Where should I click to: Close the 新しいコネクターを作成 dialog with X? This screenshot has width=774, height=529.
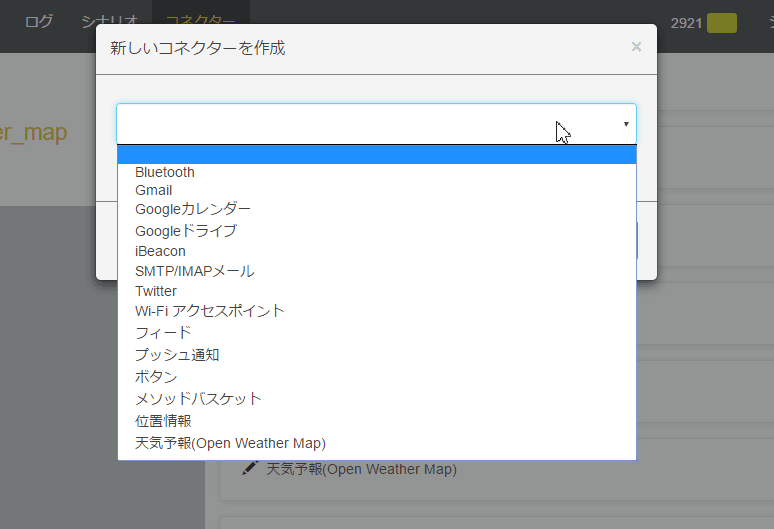tap(636, 47)
